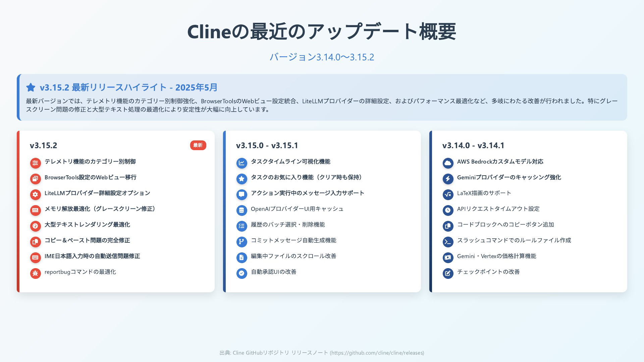This screenshot has width=644, height=362.
Task: Click the highlight summary paragraph starting 最新バージョンでは
Action: coord(322,105)
